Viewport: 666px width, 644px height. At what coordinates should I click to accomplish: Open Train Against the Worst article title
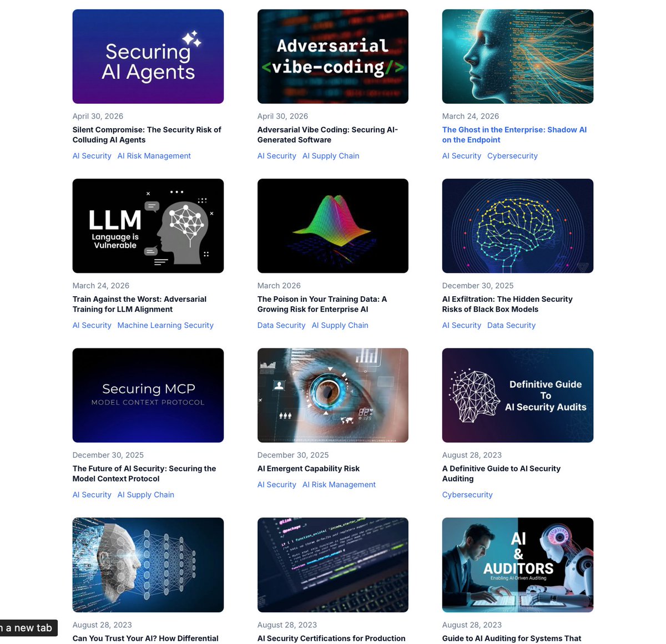tap(139, 304)
